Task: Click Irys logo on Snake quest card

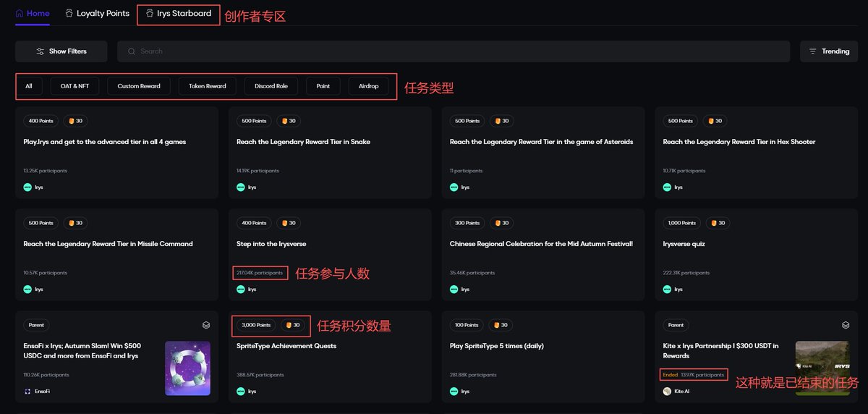Action: tap(241, 187)
